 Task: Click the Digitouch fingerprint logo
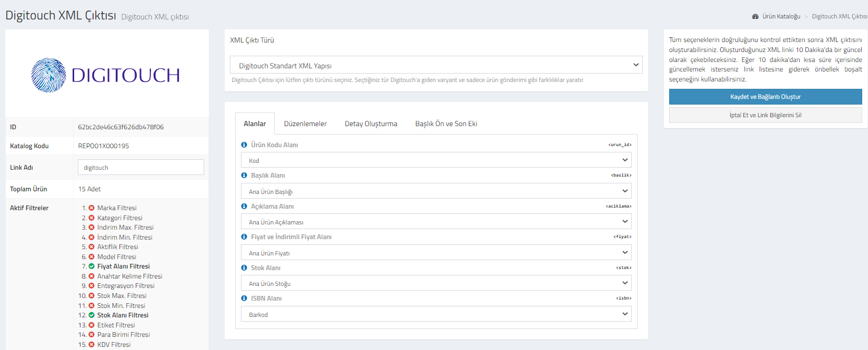49,75
